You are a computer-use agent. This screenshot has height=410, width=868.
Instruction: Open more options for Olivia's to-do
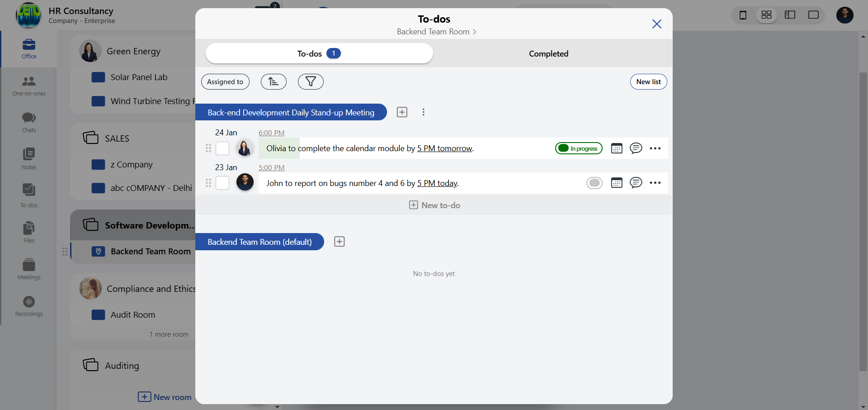pyautogui.click(x=655, y=148)
